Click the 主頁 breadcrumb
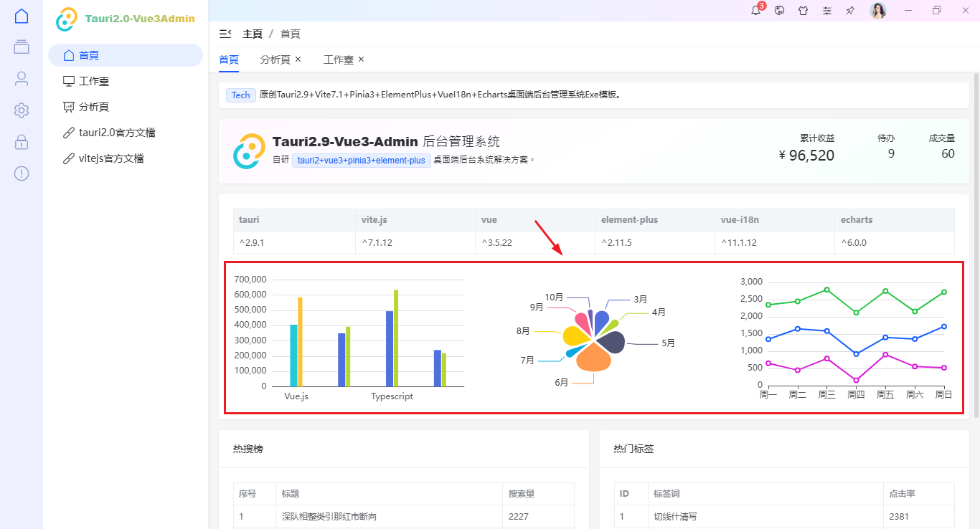 pyautogui.click(x=253, y=34)
